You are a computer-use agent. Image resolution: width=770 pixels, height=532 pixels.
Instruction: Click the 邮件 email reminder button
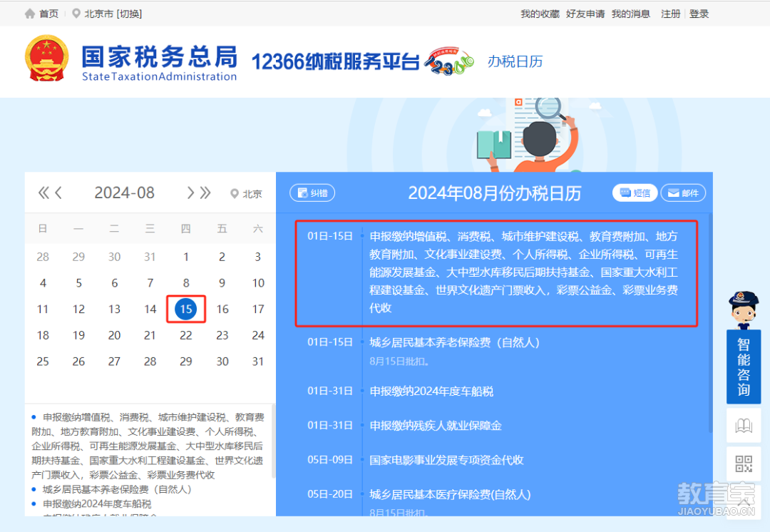(x=683, y=193)
